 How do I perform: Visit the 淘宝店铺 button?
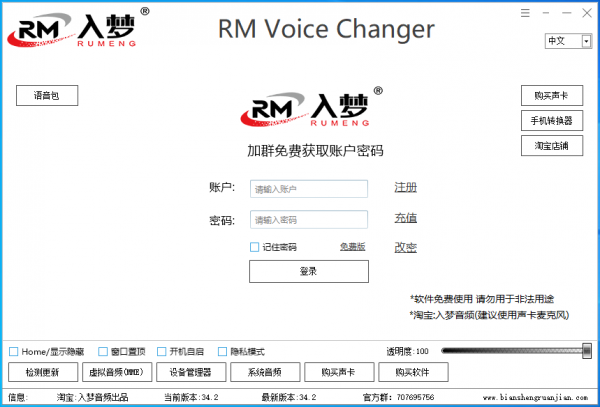(552, 145)
